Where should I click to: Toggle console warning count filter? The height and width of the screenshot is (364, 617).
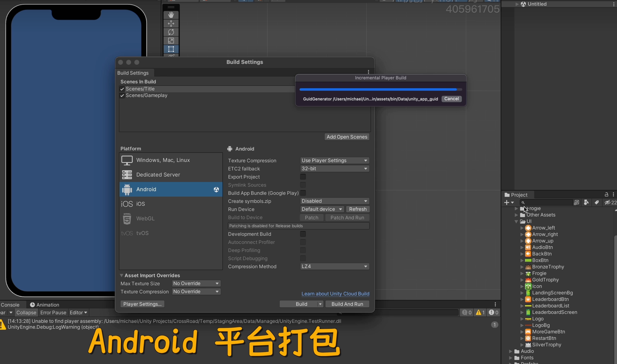(480, 313)
